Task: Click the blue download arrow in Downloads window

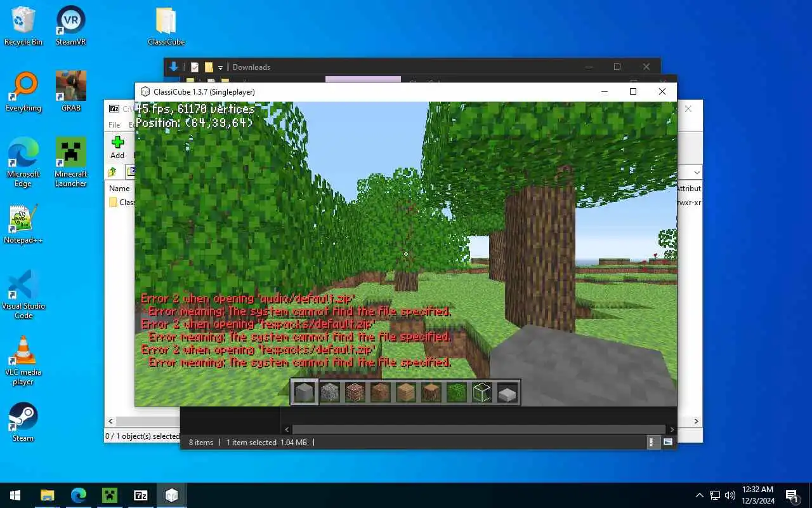Action: point(173,67)
